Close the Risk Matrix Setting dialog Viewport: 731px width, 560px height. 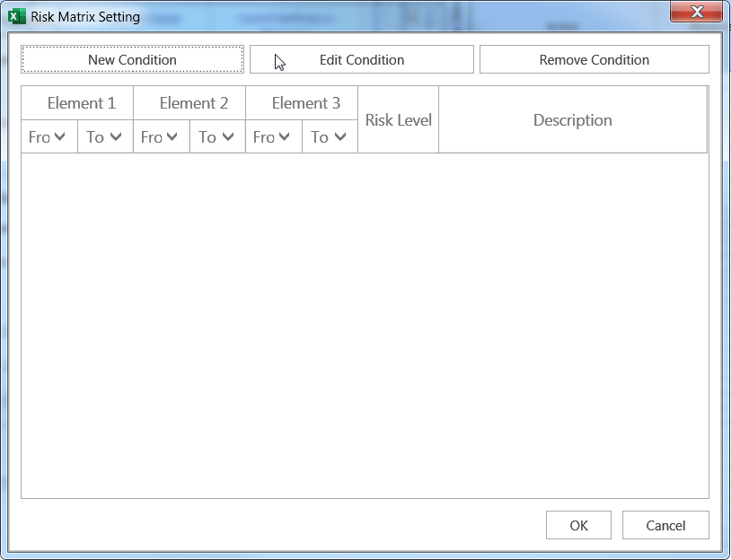[697, 12]
